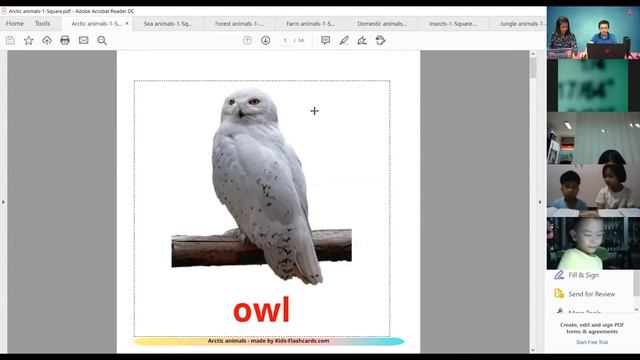
Task: Select the blurred teal screen video thumbnail
Action: click(x=593, y=85)
